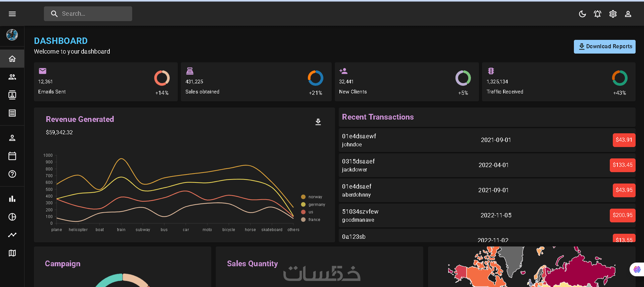Open settings gear in top bar

click(613, 14)
